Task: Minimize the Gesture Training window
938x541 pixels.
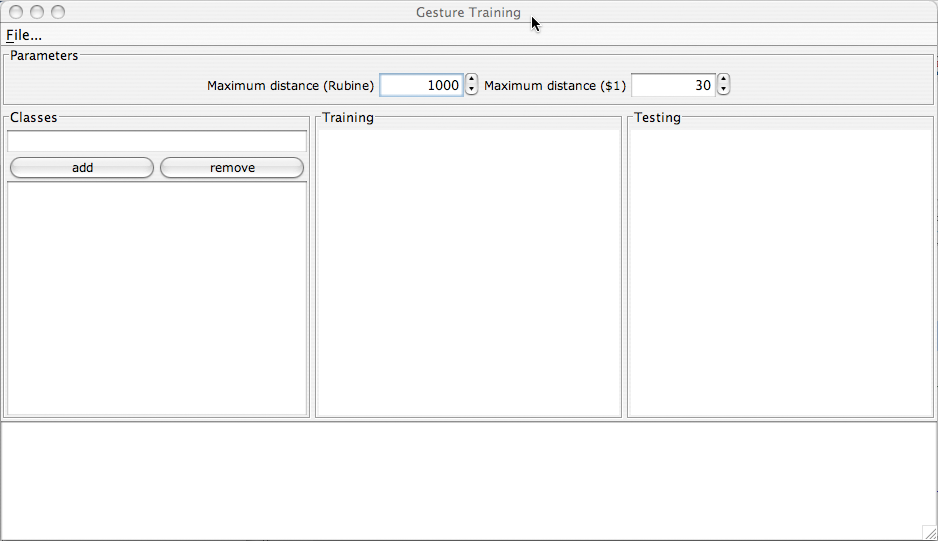Action: (37, 12)
